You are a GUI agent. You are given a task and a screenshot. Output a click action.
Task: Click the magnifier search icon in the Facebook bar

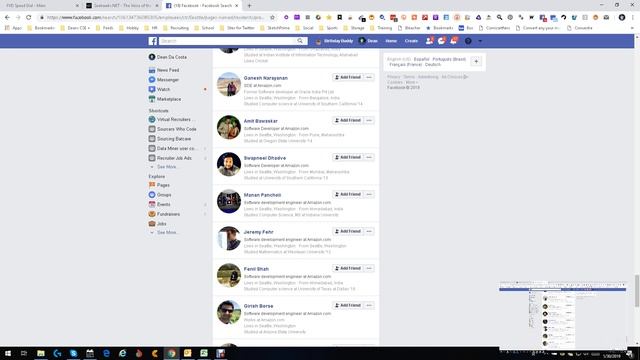(x=300, y=41)
